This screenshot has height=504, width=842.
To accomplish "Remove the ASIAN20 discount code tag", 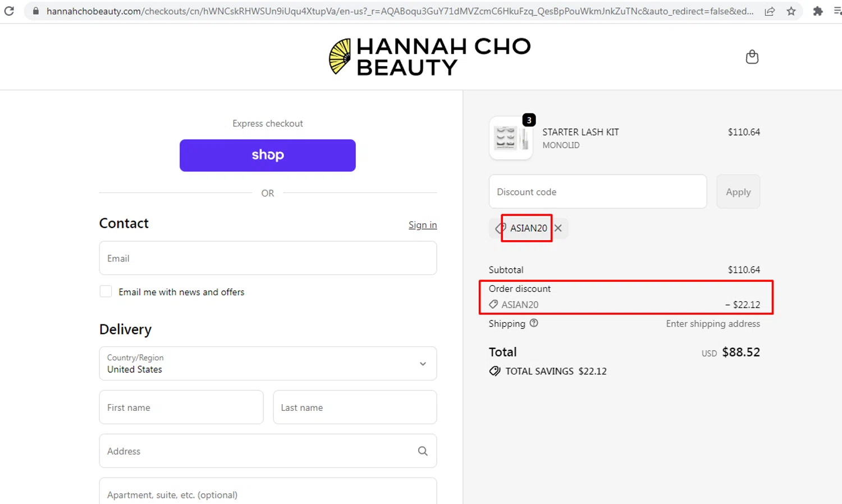I will [558, 228].
